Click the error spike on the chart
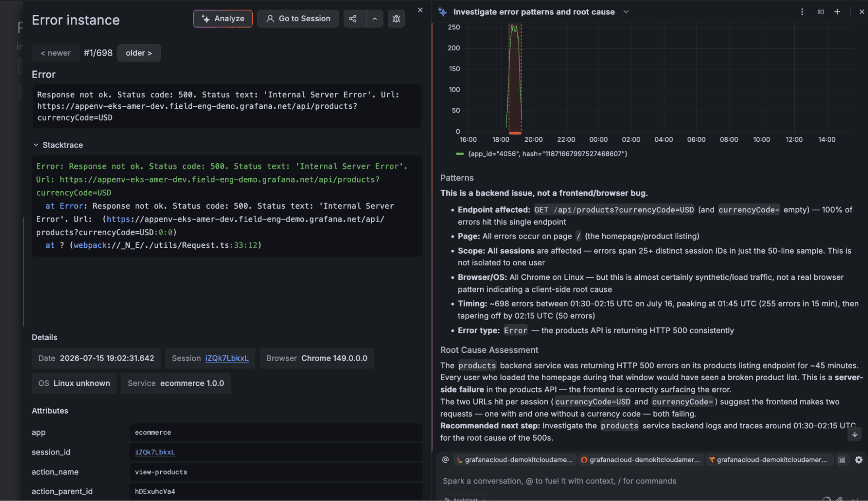Image resolution: width=868 pixels, height=501 pixels. (515, 78)
